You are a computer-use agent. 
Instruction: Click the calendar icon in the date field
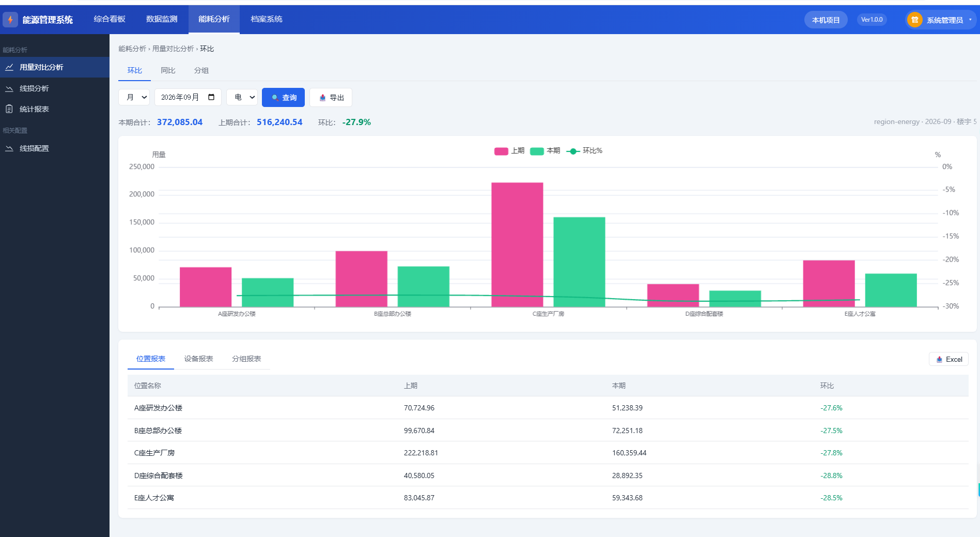(x=211, y=97)
